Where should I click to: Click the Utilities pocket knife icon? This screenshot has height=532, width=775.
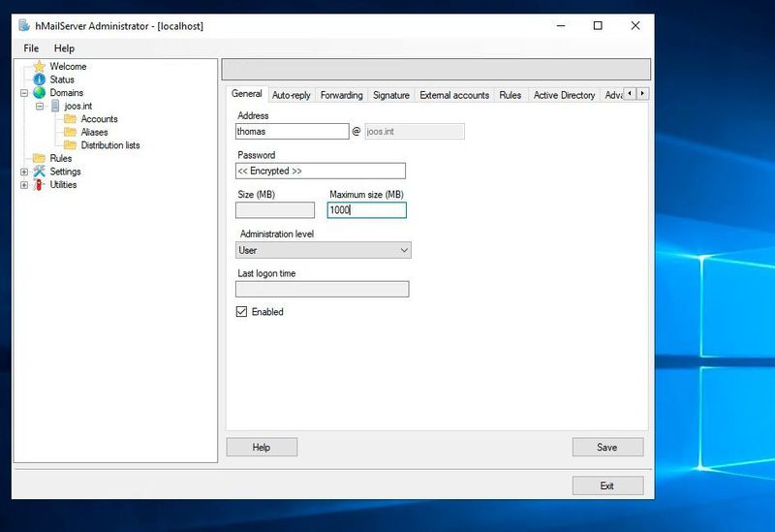pyautogui.click(x=40, y=184)
